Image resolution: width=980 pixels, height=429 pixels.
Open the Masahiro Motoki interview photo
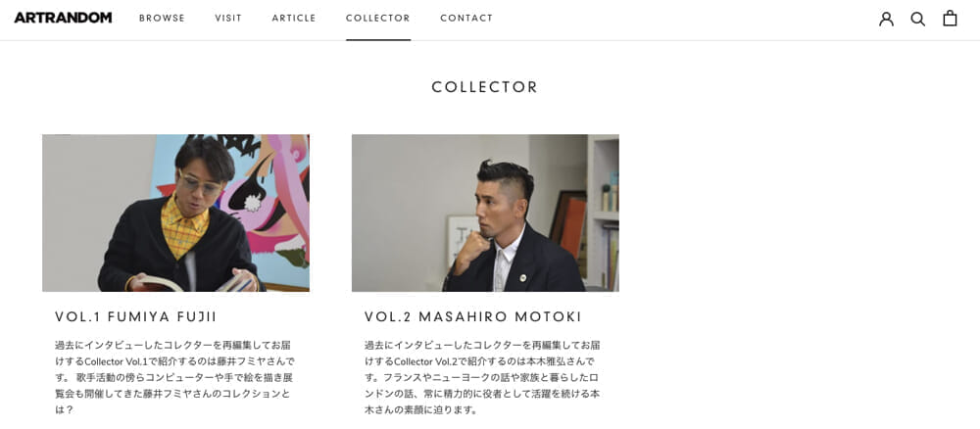tap(485, 213)
